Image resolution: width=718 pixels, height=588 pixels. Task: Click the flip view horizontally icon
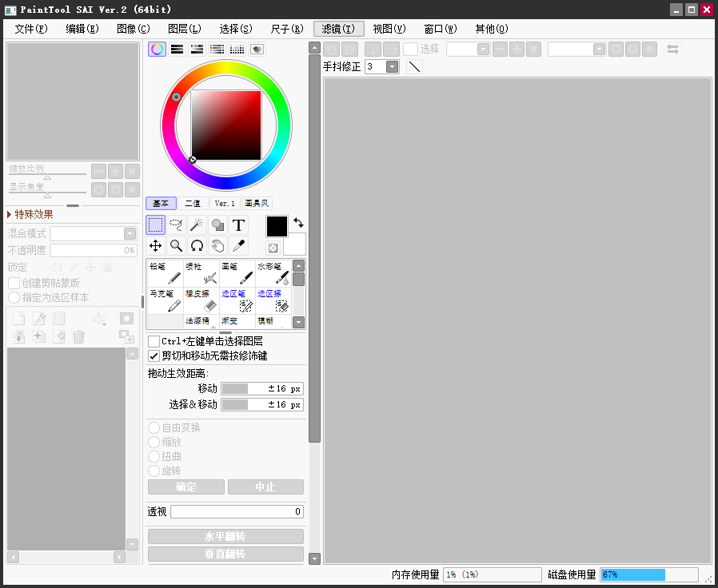(672, 49)
